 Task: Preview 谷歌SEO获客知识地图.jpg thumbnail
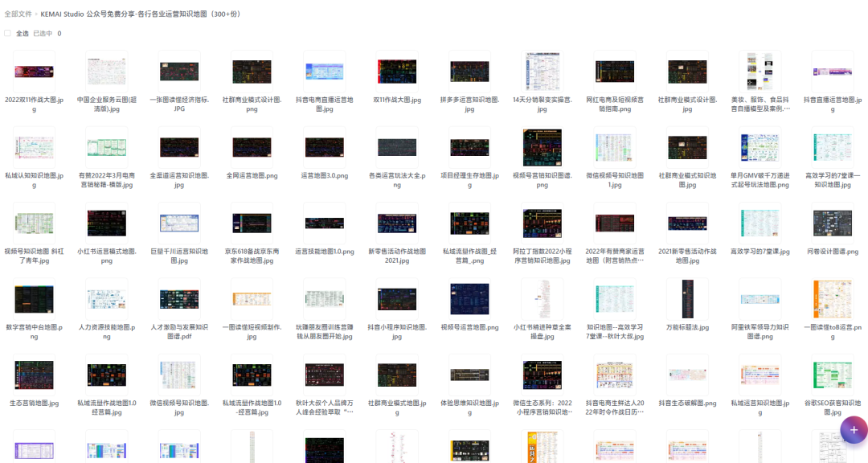(x=832, y=375)
